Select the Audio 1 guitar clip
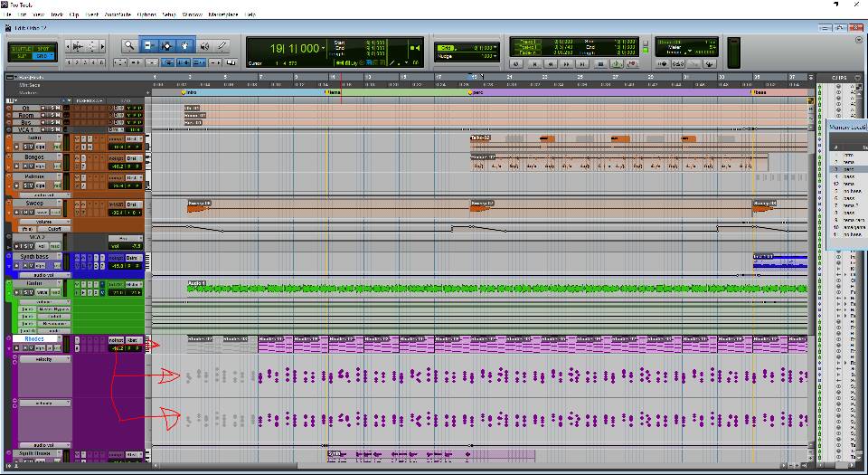This screenshot has height=475, width=868. (496, 289)
